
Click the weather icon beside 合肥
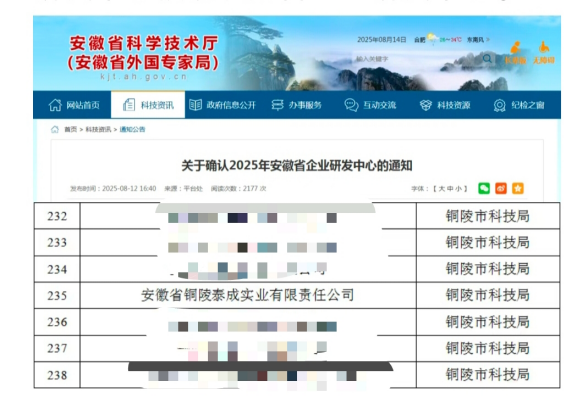[x=432, y=38]
